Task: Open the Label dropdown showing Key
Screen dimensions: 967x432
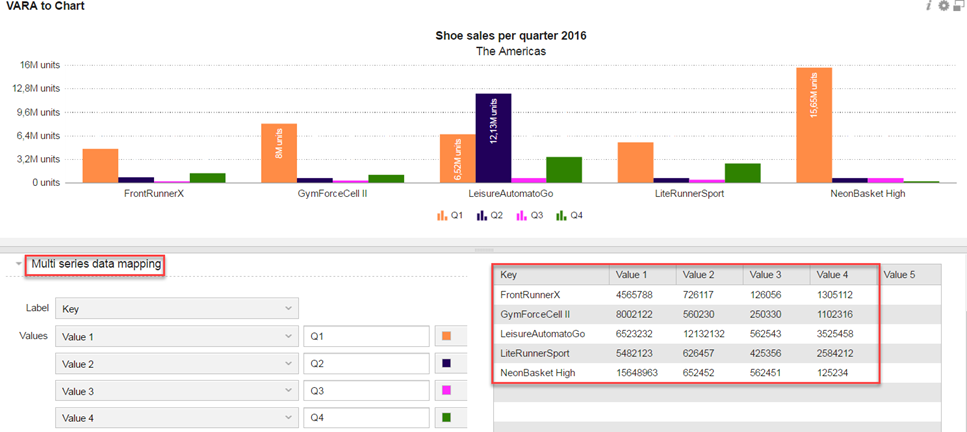Action: [177, 309]
